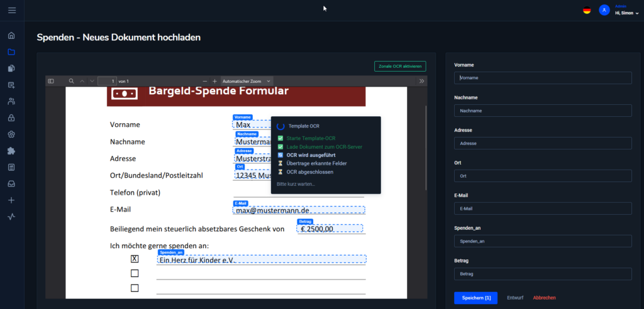644x309 pixels.
Task: Click the Spenden_an input field
Action: 543,241
